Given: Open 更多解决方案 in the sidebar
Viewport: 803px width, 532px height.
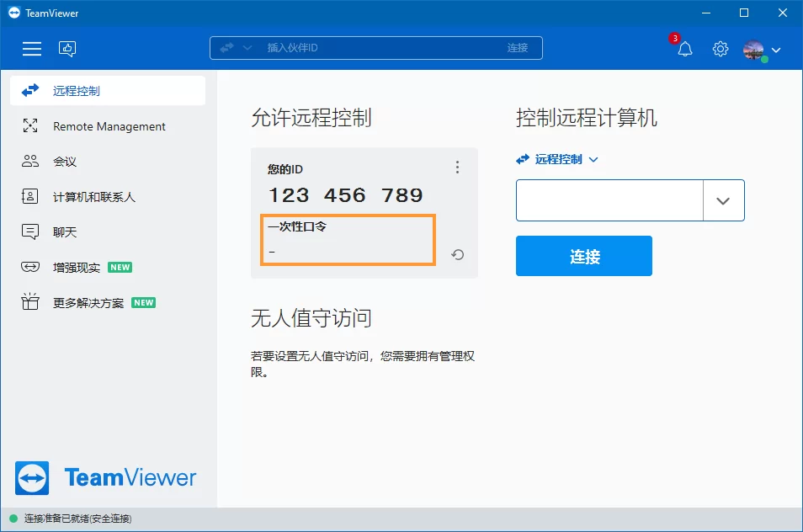Looking at the screenshot, I should [29, 302].
